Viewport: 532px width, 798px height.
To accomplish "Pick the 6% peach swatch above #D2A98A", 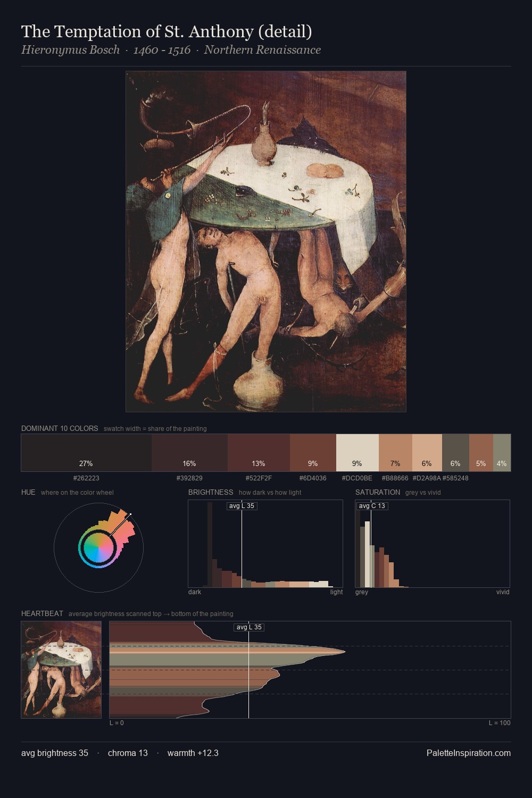I will (427, 453).
